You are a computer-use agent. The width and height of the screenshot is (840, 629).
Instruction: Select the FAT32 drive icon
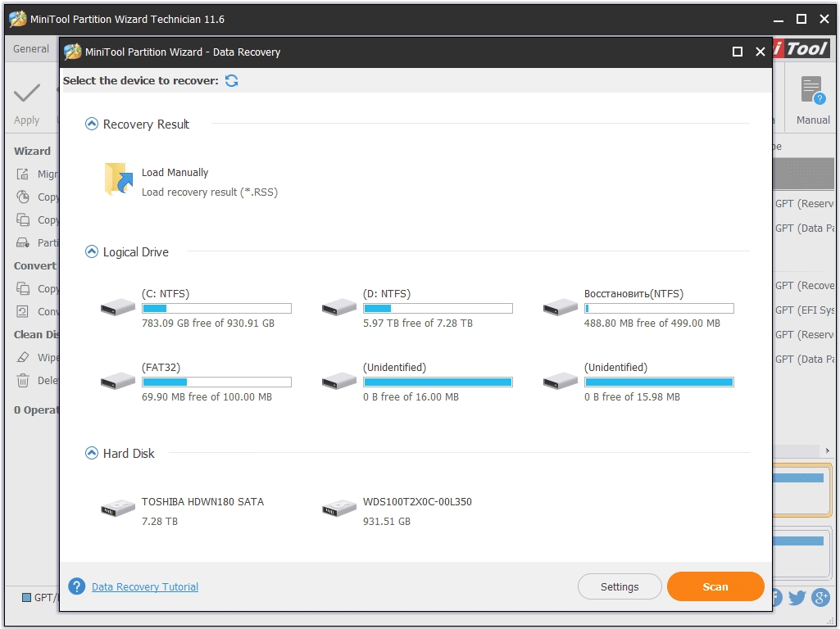pyautogui.click(x=118, y=381)
